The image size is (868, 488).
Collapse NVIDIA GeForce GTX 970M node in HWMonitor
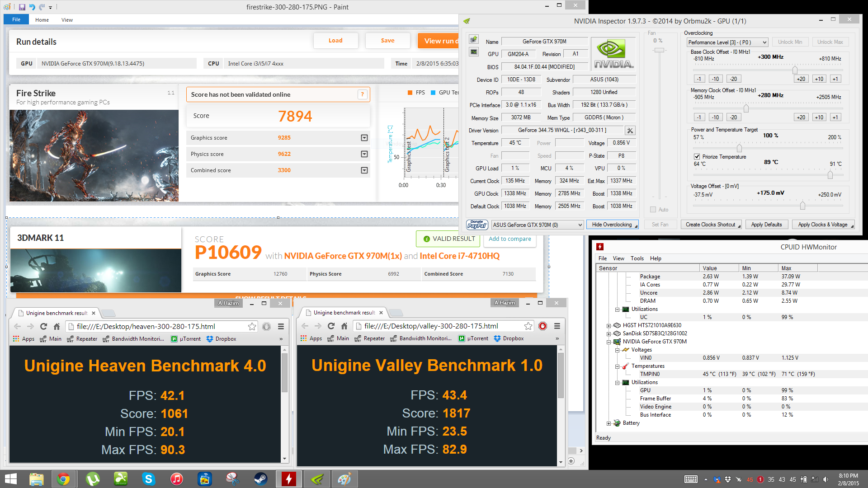coord(609,342)
